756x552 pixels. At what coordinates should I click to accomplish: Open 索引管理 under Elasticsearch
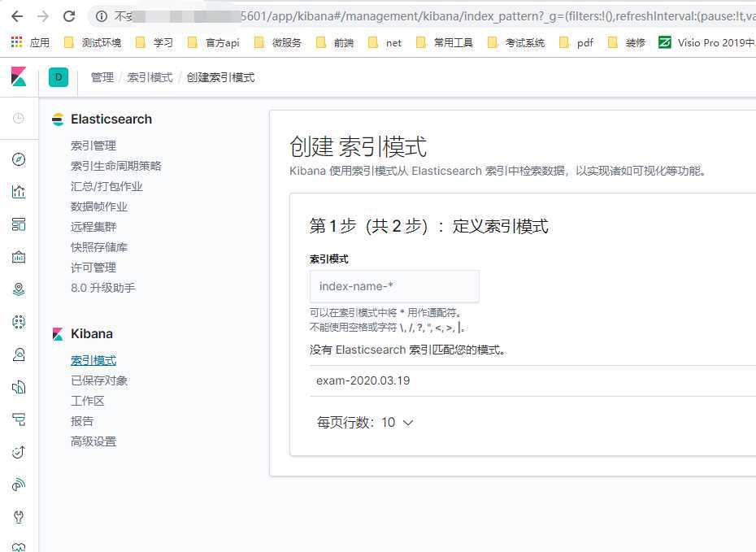93,145
